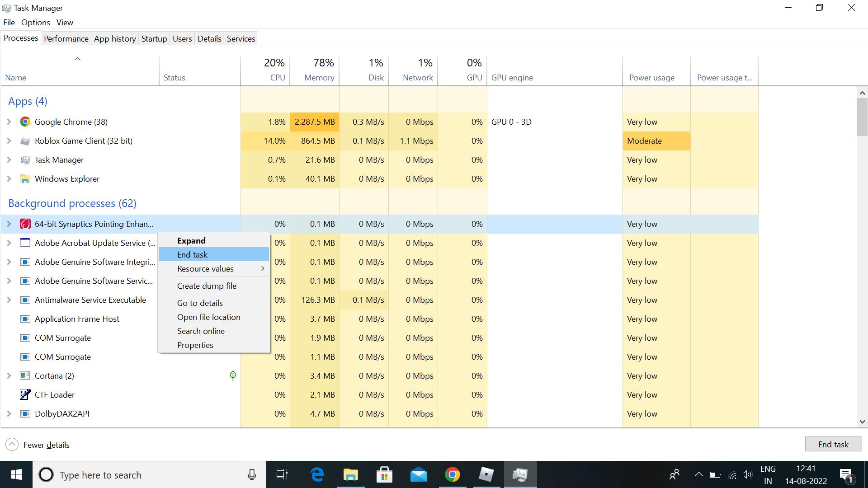Click the process list vertical scrollbar thumb
This screenshot has height=488, width=868.
point(862,117)
